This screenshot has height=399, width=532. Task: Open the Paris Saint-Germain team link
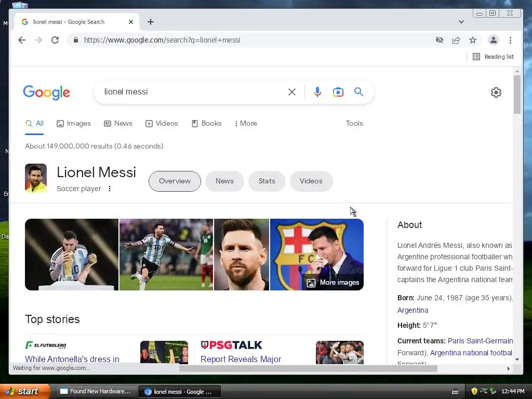click(480, 341)
